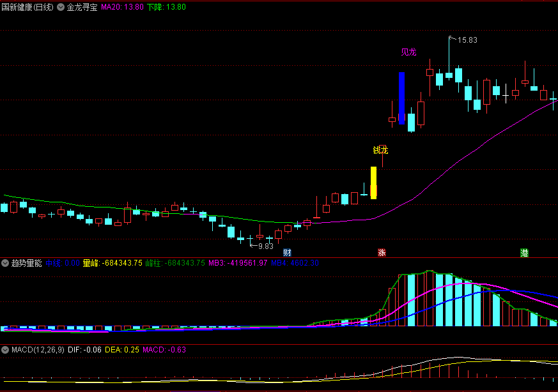Click the 钱龙 yellow label
The image size is (558, 392).
[380, 150]
